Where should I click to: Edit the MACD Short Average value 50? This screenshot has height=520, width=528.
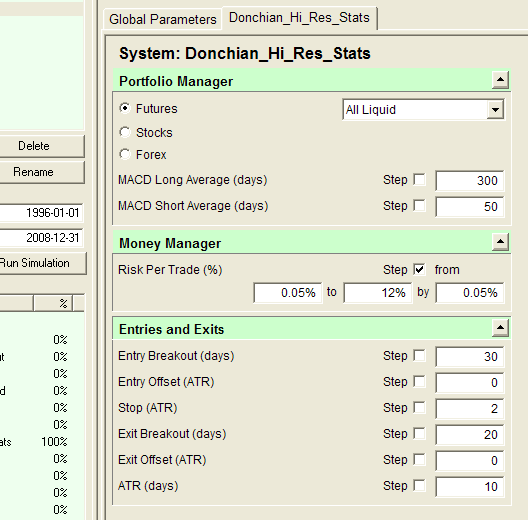tap(470, 206)
